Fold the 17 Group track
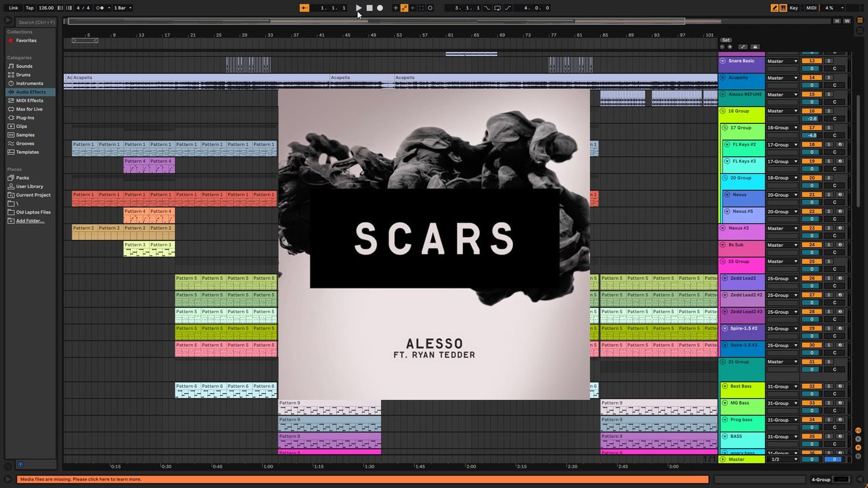 point(725,128)
